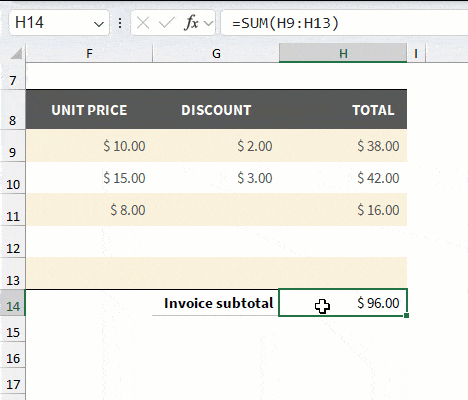Select the $ 42.00 total cell
This screenshot has width=468, height=400.
[343, 178]
